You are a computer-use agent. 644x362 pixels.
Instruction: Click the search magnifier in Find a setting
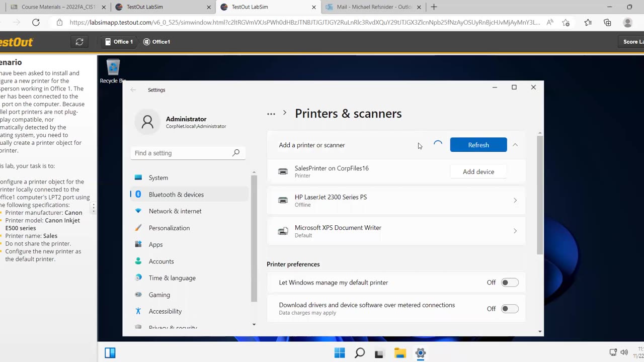click(x=236, y=153)
